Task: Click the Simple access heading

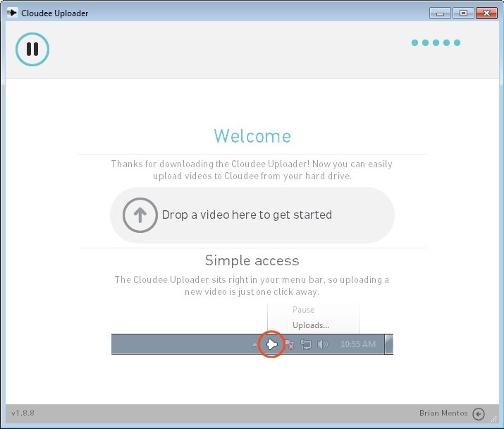Action: 252,260
